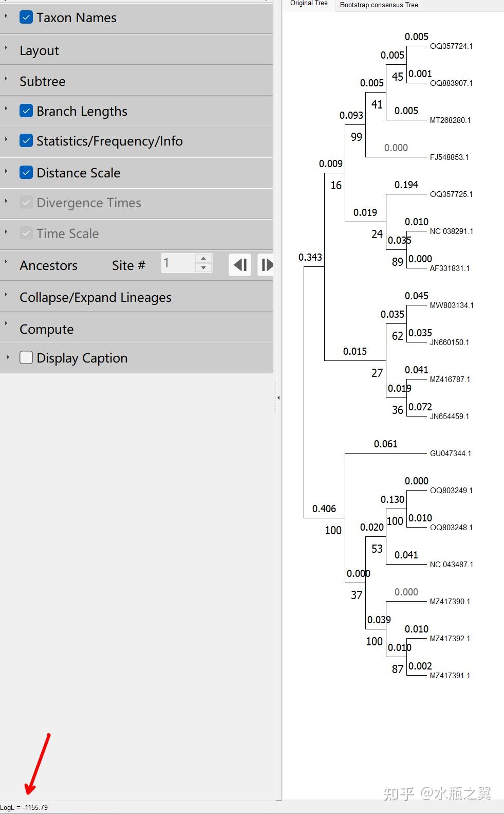This screenshot has height=814, width=504.
Task: Increase Site # stepper value
Action: click(x=204, y=259)
